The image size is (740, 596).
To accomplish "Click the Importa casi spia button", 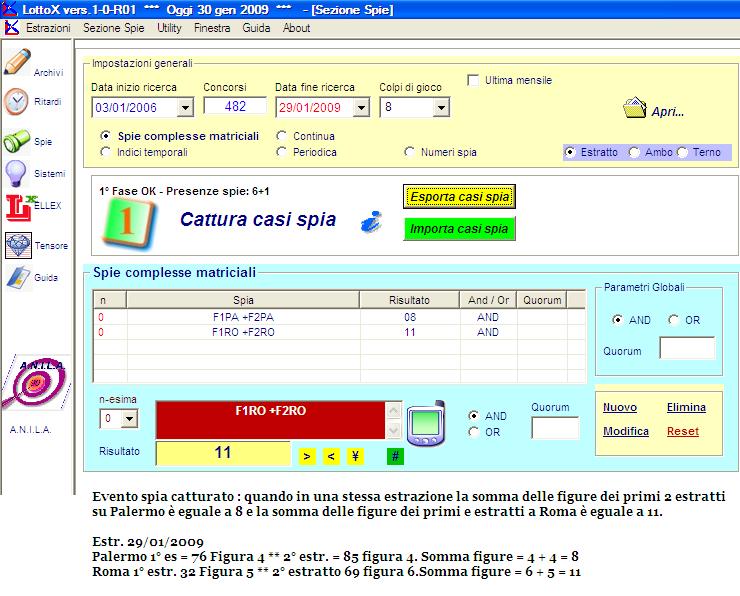I will click(459, 228).
